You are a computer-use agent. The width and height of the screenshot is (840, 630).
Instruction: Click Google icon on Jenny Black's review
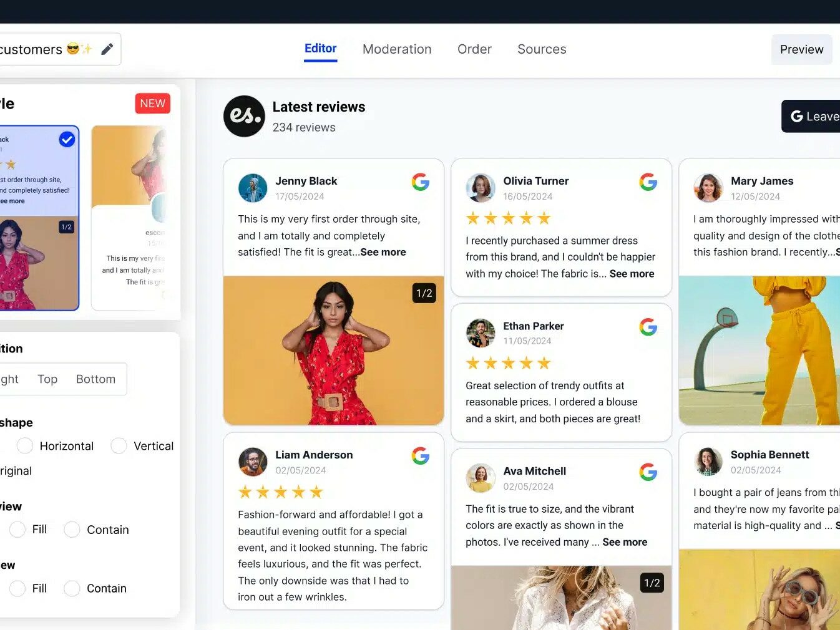coord(421,182)
